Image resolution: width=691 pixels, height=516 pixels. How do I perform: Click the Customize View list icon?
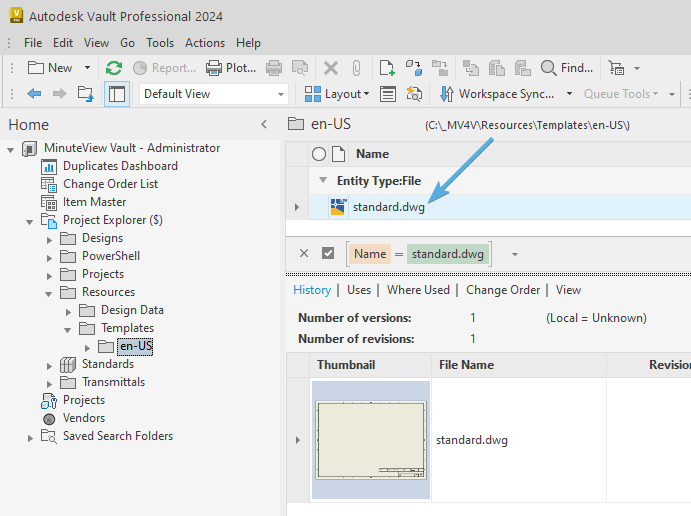(388, 94)
